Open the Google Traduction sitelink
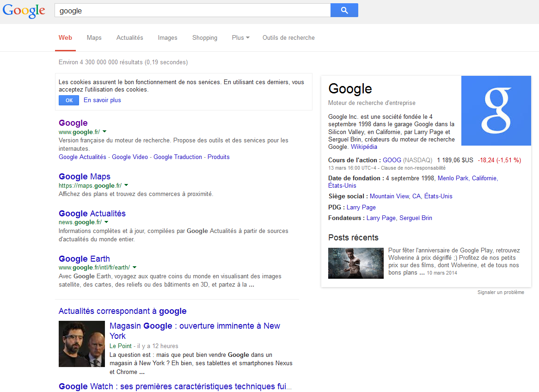Image resolution: width=539 pixels, height=392 pixels. click(178, 157)
